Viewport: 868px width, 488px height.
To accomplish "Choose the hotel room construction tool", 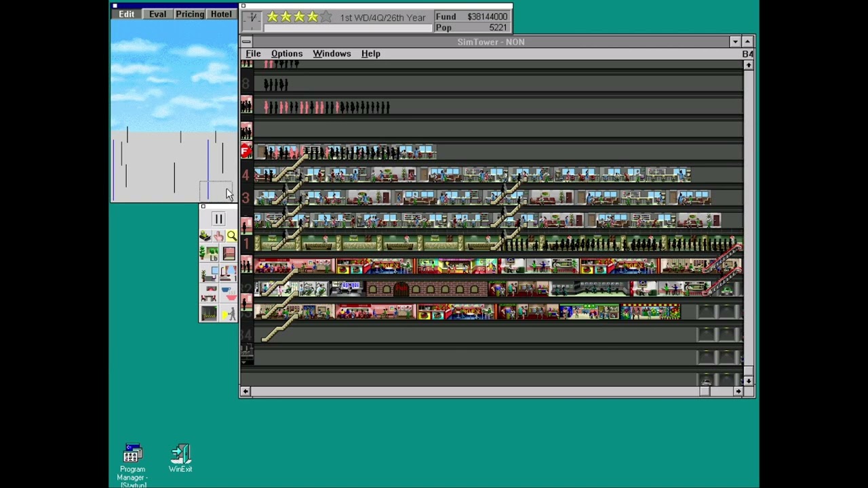I will pos(229,273).
